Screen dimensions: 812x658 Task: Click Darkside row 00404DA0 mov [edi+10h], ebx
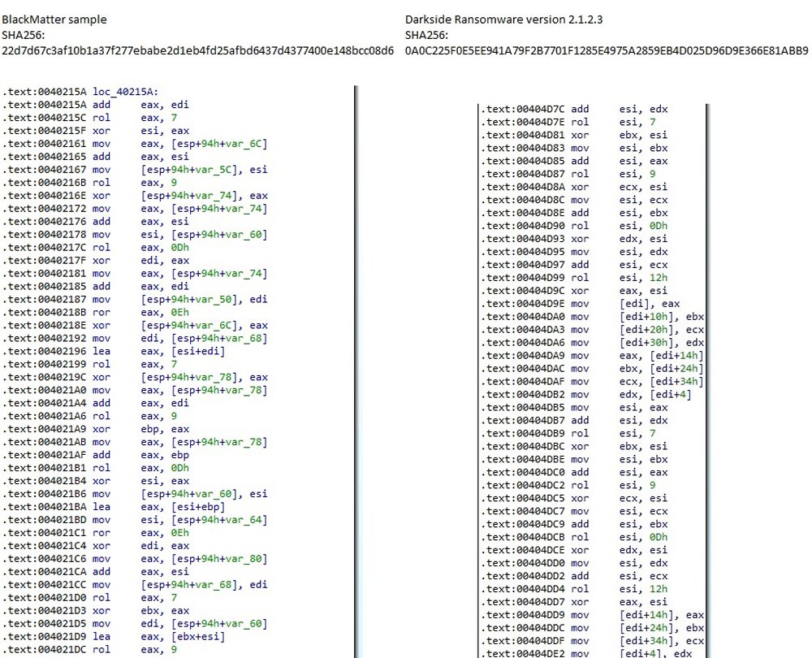pyautogui.click(x=593, y=317)
